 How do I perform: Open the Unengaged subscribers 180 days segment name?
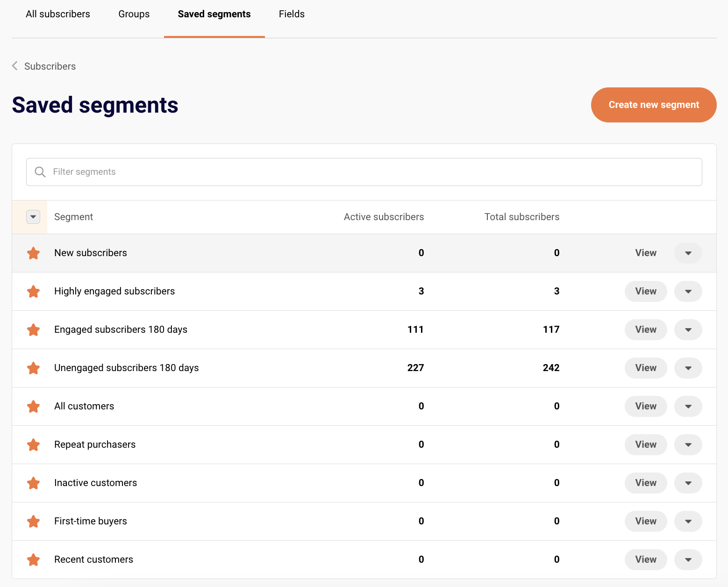(127, 368)
